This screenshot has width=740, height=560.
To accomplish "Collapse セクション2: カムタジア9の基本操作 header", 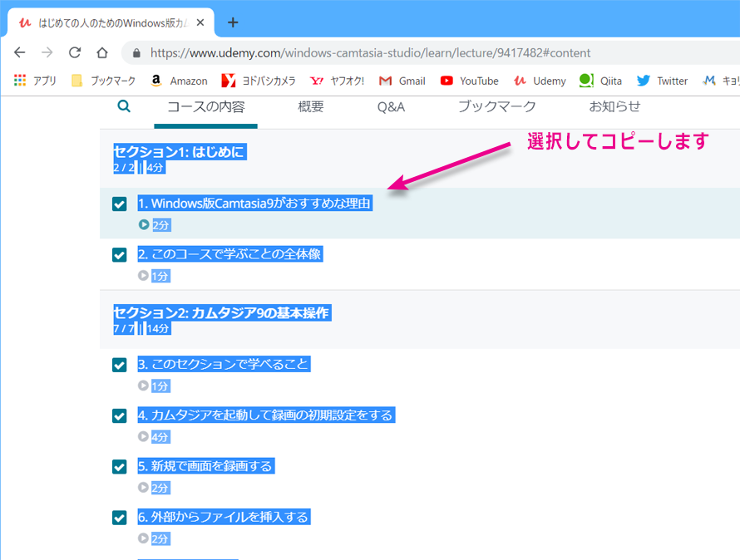I will click(x=420, y=320).
